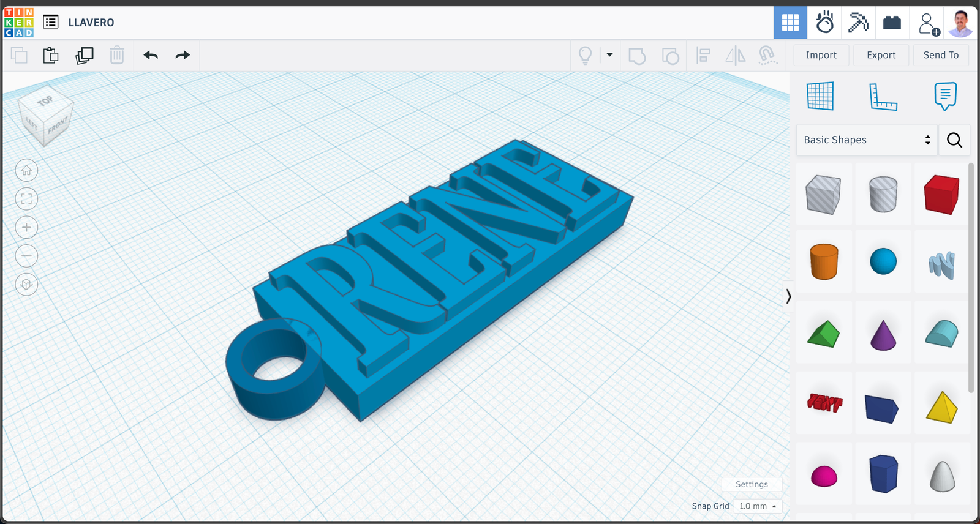The width and height of the screenshot is (980, 524).
Task: Pick the striped Box hole shape
Action: click(x=824, y=195)
